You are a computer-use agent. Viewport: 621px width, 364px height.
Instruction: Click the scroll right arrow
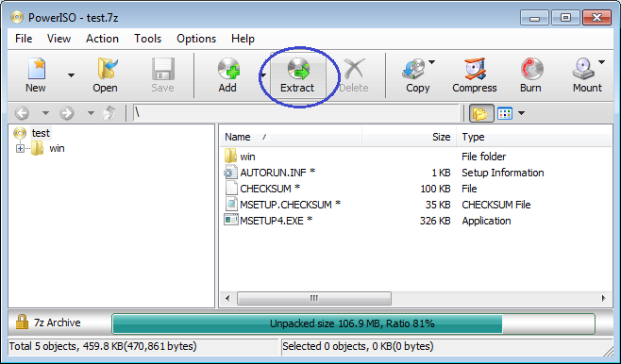tap(604, 298)
